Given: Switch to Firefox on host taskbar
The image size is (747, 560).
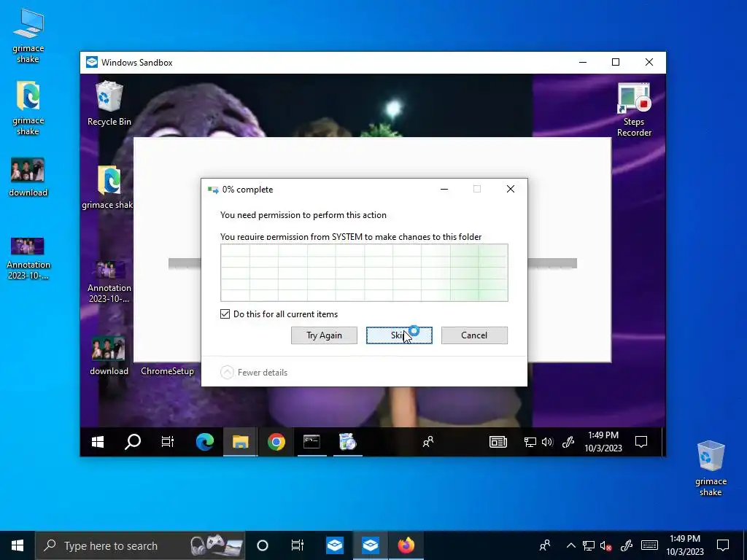Looking at the screenshot, I should [x=406, y=545].
